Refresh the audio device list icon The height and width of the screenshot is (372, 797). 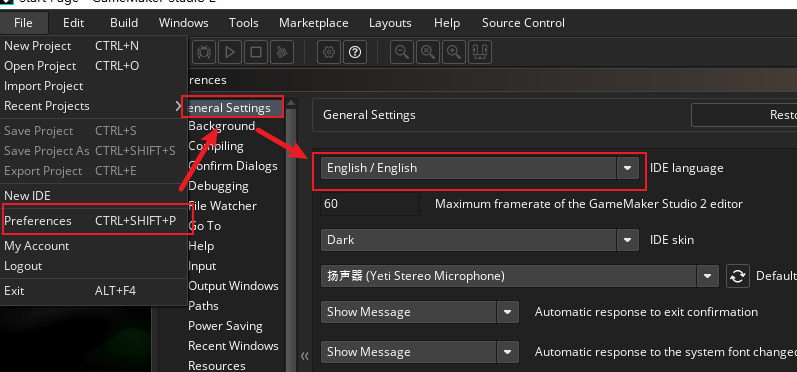738,276
